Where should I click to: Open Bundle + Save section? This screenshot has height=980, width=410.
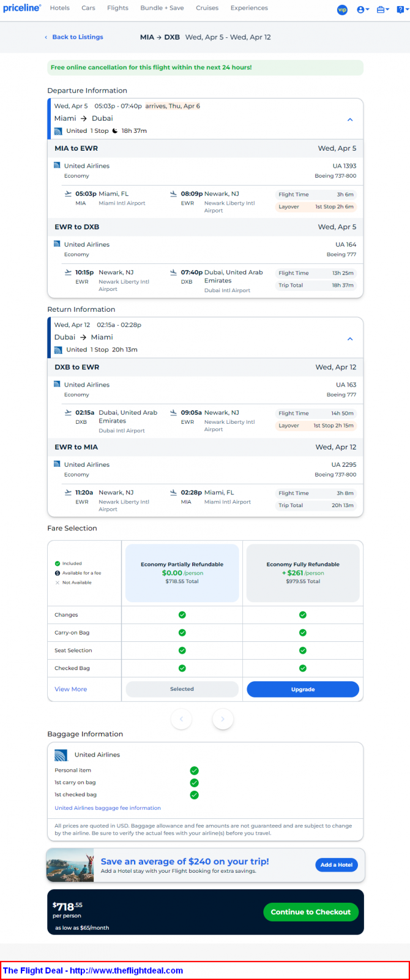(x=162, y=8)
